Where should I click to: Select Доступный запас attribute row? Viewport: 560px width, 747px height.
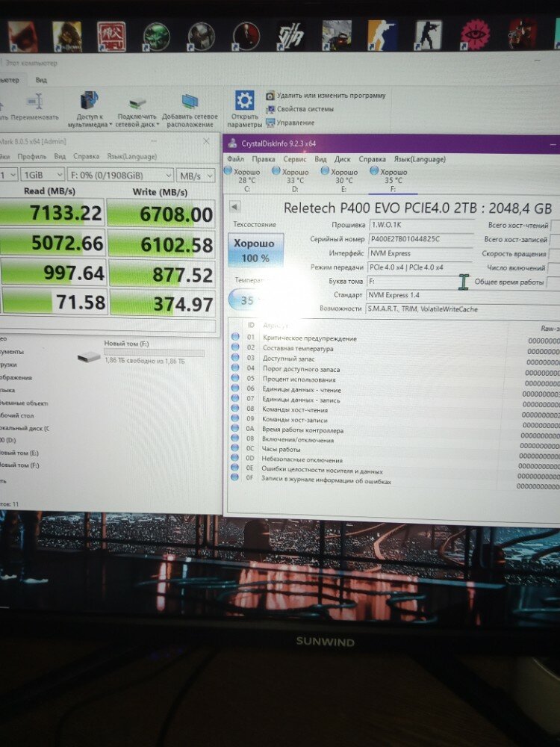click(x=395, y=359)
